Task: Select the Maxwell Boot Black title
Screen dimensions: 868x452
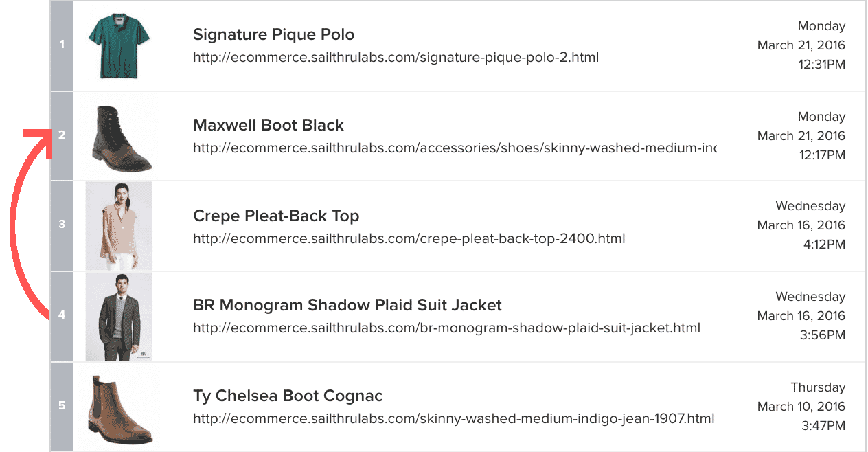Action: (x=269, y=125)
